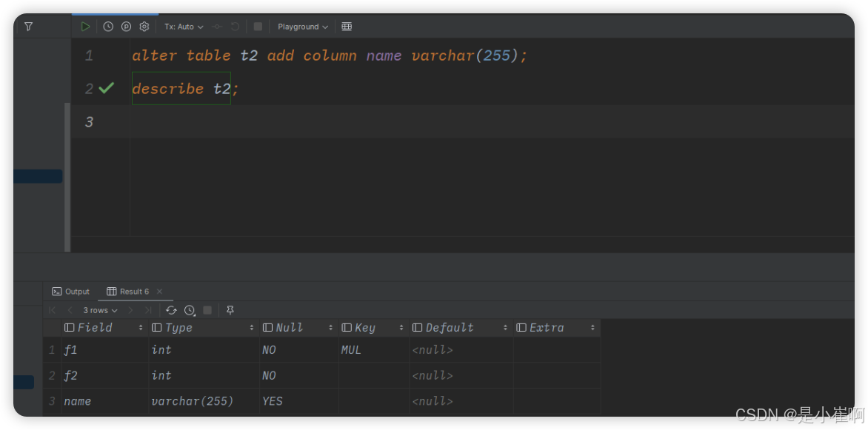Screen dimensions: 868x430
Task: Select the <null> default in name row
Action: (x=461, y=401)
